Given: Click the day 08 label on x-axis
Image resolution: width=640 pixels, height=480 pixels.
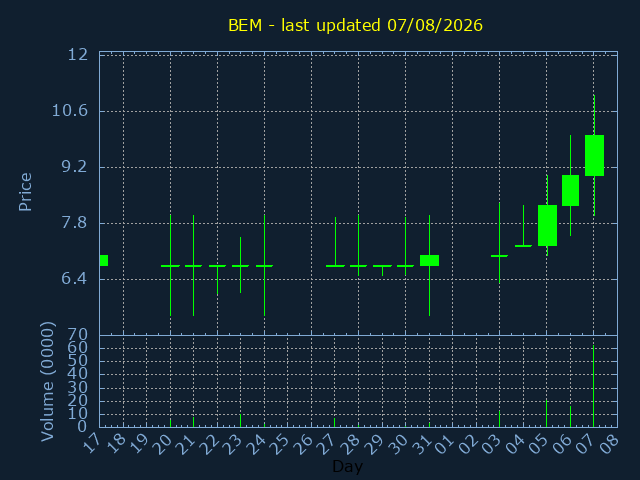Looking at the screenshot, I should tap(608, 444).
